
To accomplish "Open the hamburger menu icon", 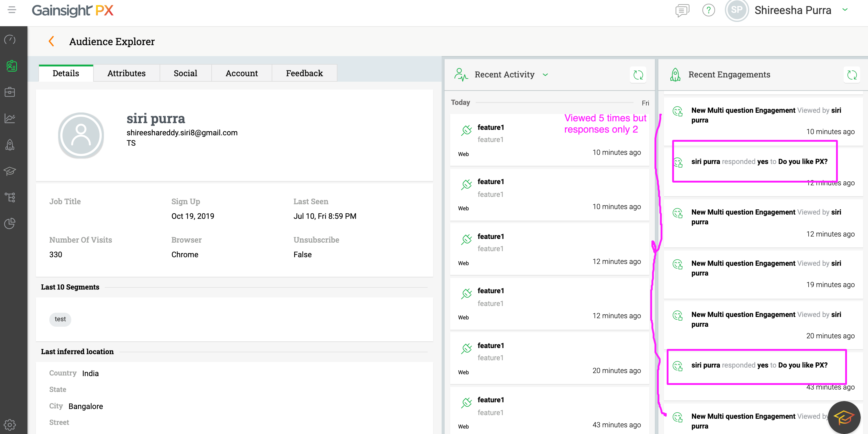I will coord(12,10).
